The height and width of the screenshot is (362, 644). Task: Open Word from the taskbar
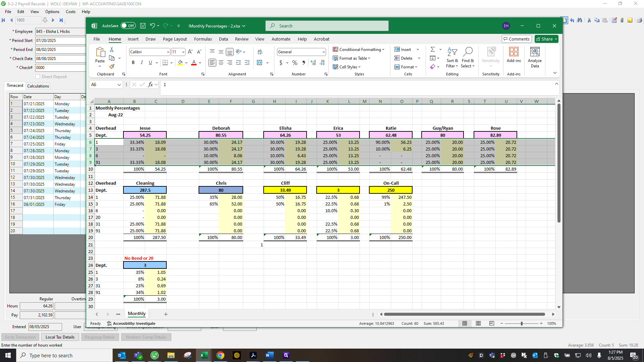tap(269, 355)
